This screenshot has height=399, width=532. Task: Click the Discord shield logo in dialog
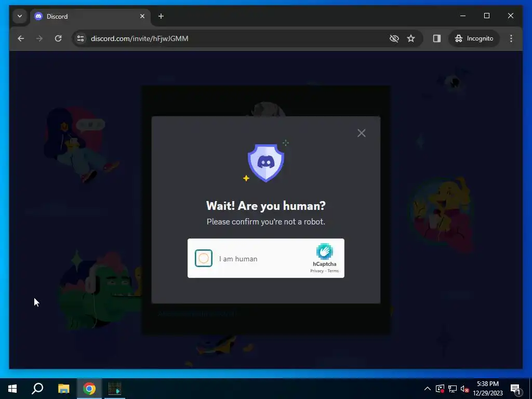265,163
